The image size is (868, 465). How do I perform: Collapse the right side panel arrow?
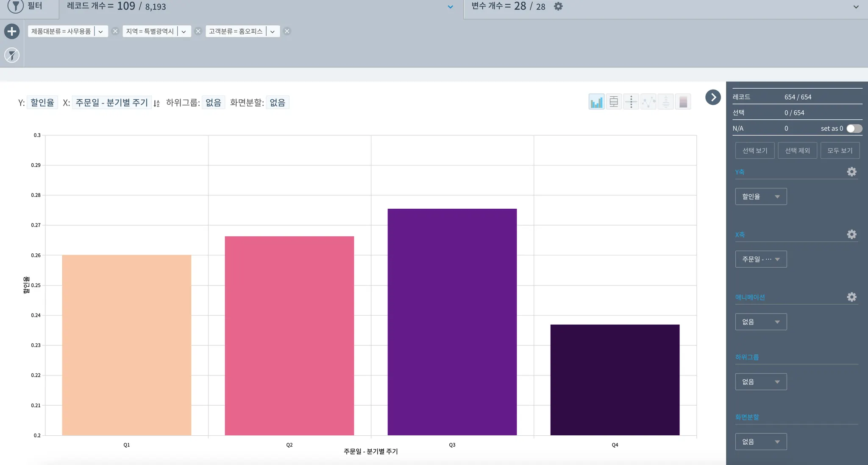[713, 97]
